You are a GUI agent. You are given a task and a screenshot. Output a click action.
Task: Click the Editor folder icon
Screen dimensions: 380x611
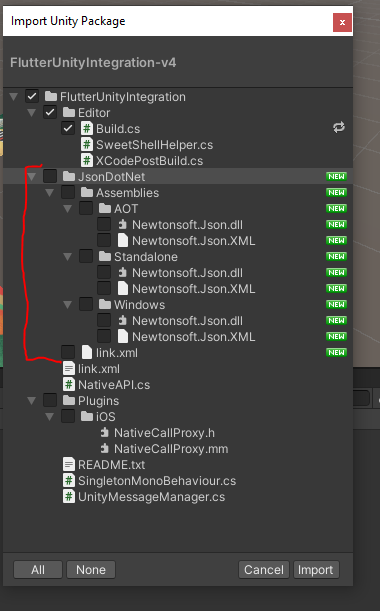pos(69,112)
